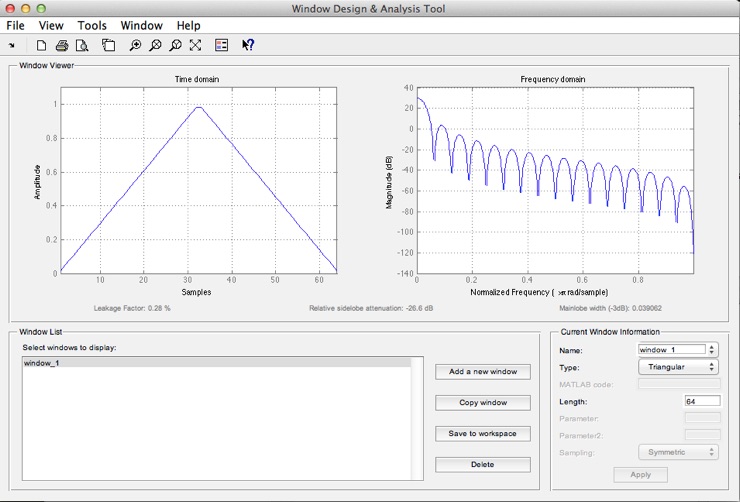Click the disabled Apply button
The image size is (740, 502).
[640, 475]
